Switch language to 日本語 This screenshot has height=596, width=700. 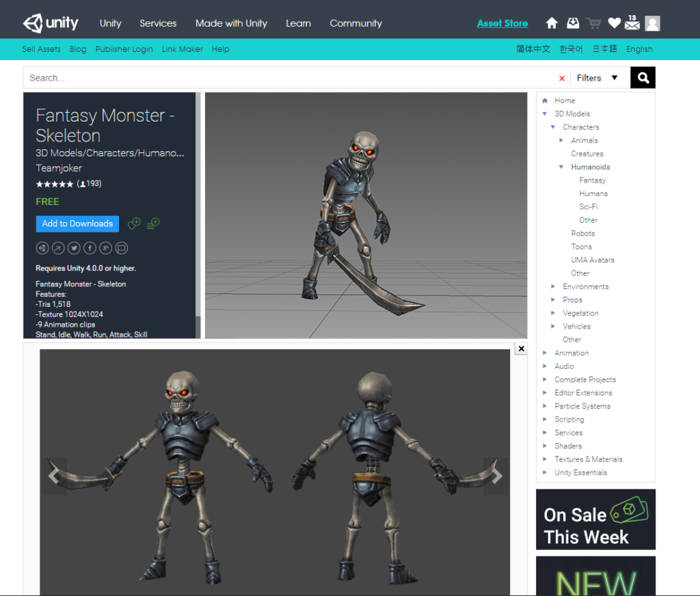tap(604, 49)
